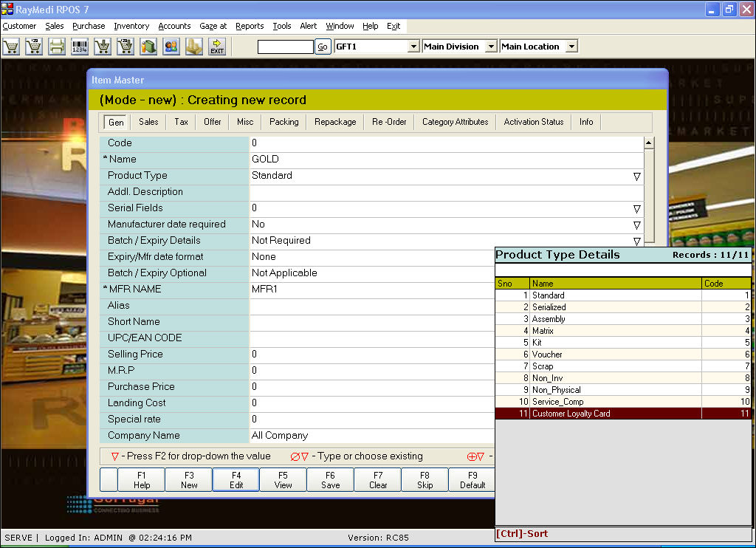Open the two-people customers toolbar icon
The image size is (756, 548).
171,47
